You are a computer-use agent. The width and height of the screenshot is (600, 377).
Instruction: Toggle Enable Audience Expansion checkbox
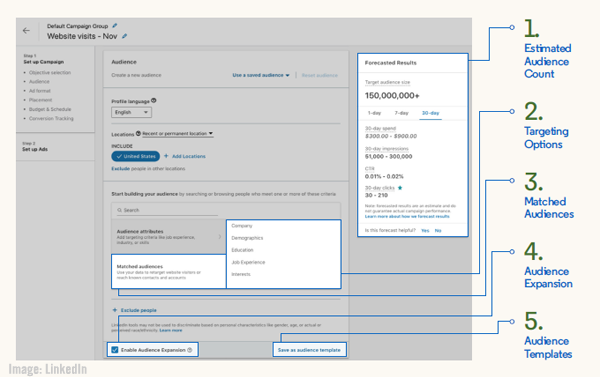click(114, 350)
